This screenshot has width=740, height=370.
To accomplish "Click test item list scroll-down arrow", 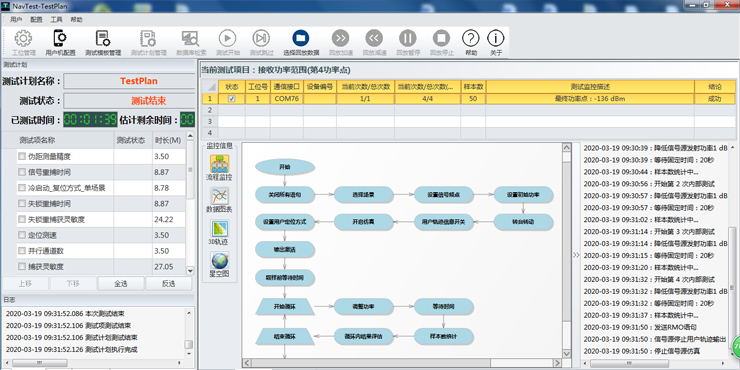I will (190, 271).
